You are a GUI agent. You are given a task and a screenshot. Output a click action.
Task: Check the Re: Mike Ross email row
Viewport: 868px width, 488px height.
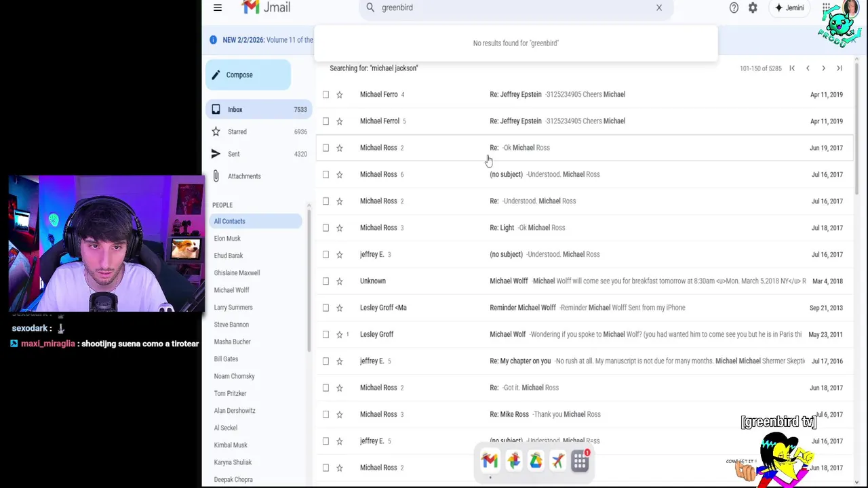coord(325,414)
